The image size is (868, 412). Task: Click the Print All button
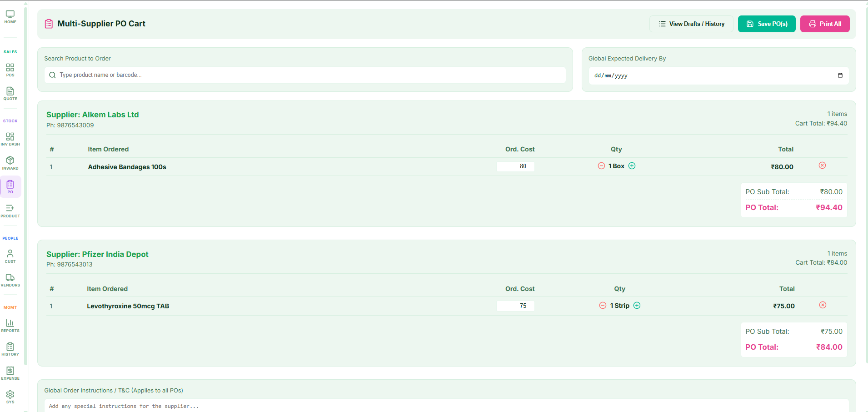pyautogui.click(x=825, y=24)
